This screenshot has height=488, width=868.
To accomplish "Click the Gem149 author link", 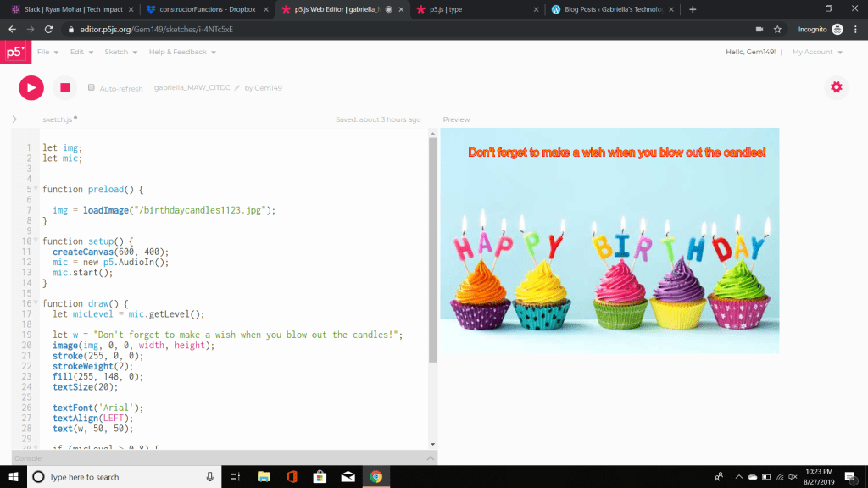I will pos(269,88).
